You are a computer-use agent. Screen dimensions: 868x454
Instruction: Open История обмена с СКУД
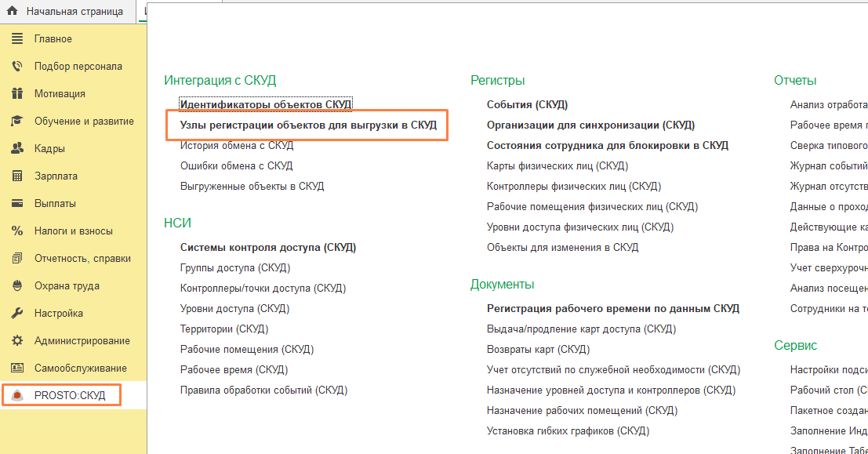coord(236,145)
